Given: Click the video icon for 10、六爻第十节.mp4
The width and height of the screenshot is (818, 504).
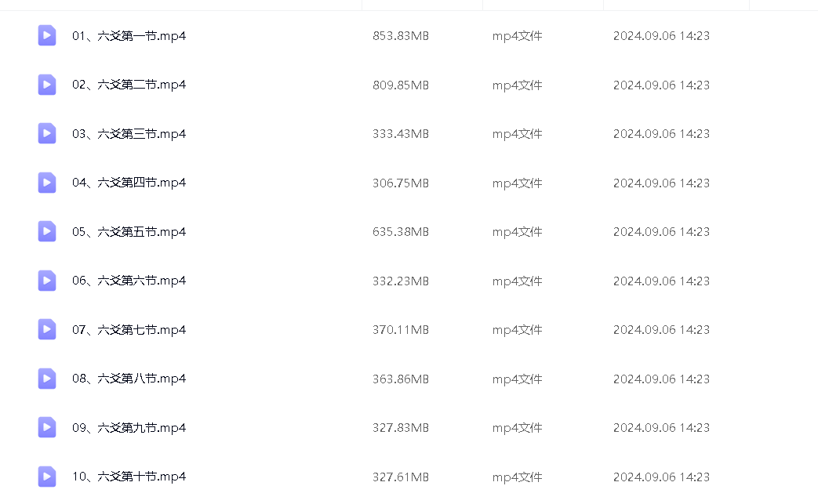Looking at the screenshot, I should pyautogui.click(x=47, y=477).
